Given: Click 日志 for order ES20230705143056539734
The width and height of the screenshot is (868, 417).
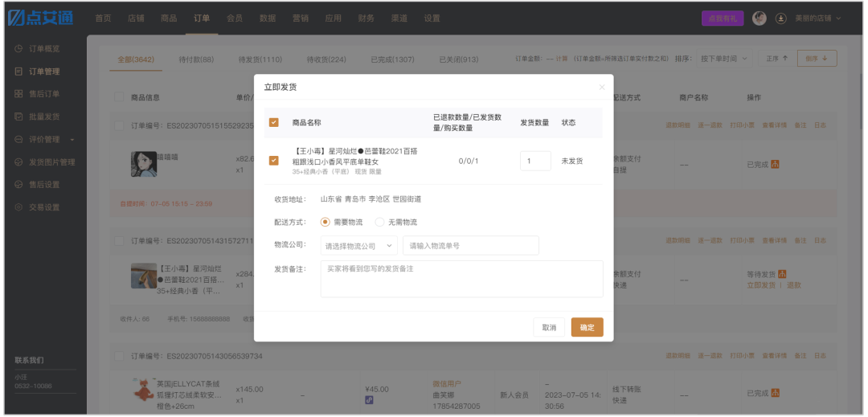Looking at the screenshot, I should pos(820,356).
